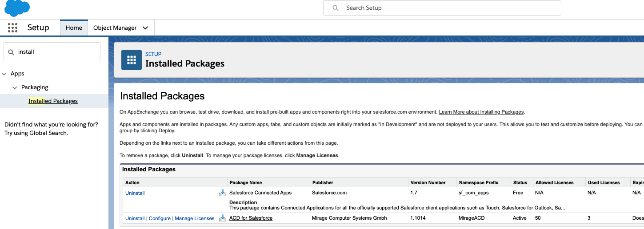Open the App Launcher grid icon
This screenshot has height=229, width=644.
13,28
